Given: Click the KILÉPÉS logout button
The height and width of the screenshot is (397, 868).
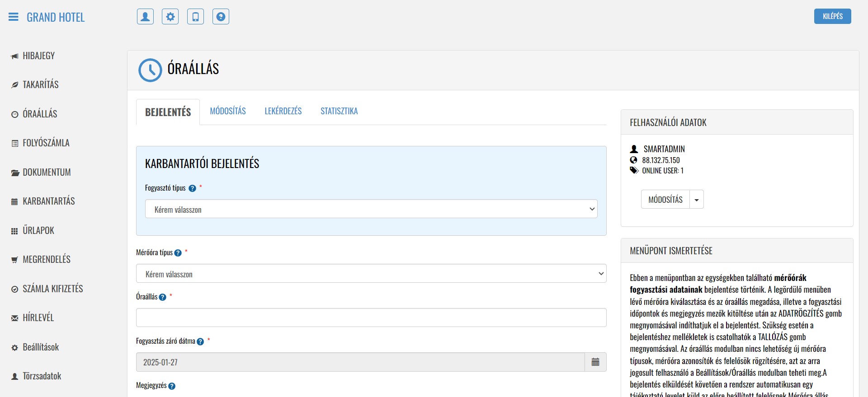Looking at the screenshot, I should coord(832,16).
